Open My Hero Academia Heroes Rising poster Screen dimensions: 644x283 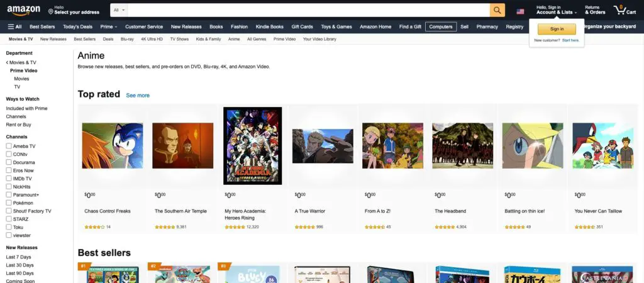point(253,146)
